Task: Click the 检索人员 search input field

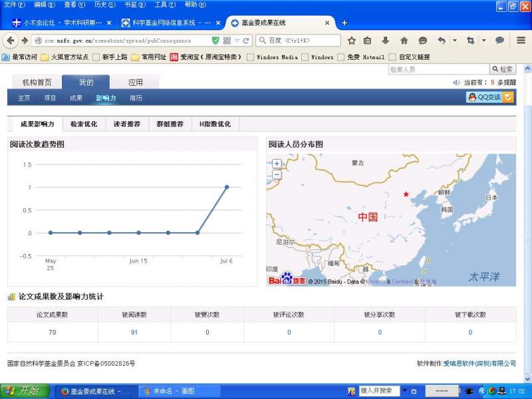Action: 439,68
